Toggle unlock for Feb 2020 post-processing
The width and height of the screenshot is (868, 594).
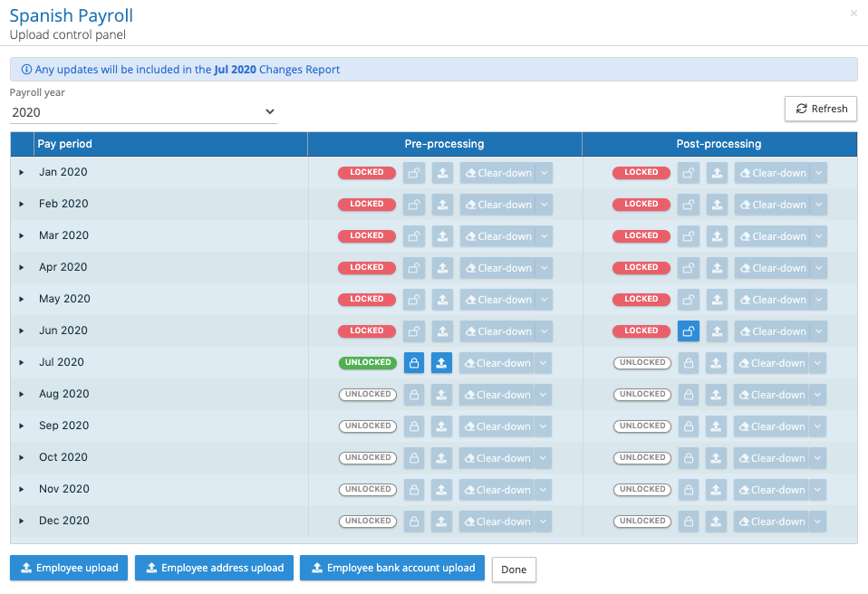689,205
